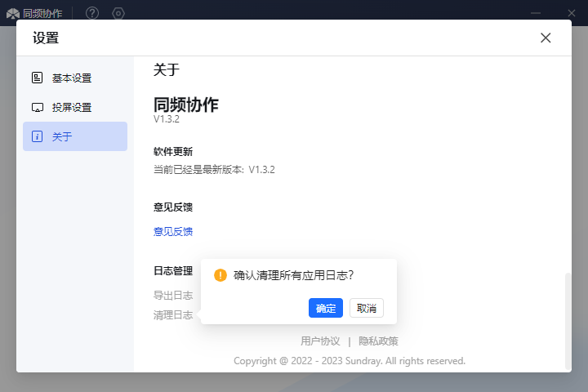The image size is (588, 392).
Task: Click the orange warning icon in confirmation popup
Action: coord(220,275)
